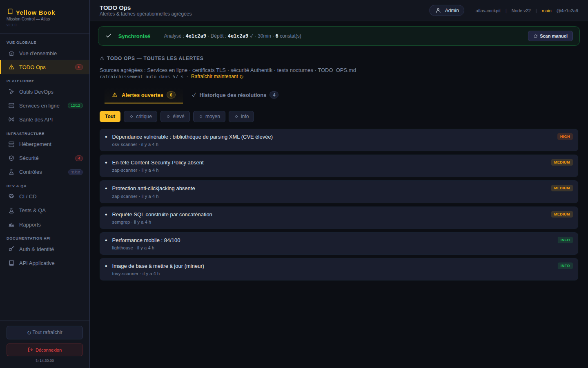Open the XML parsing vulnerable dependency alert
The width and height of the screenshot is (588, 368).
point(339,140)
